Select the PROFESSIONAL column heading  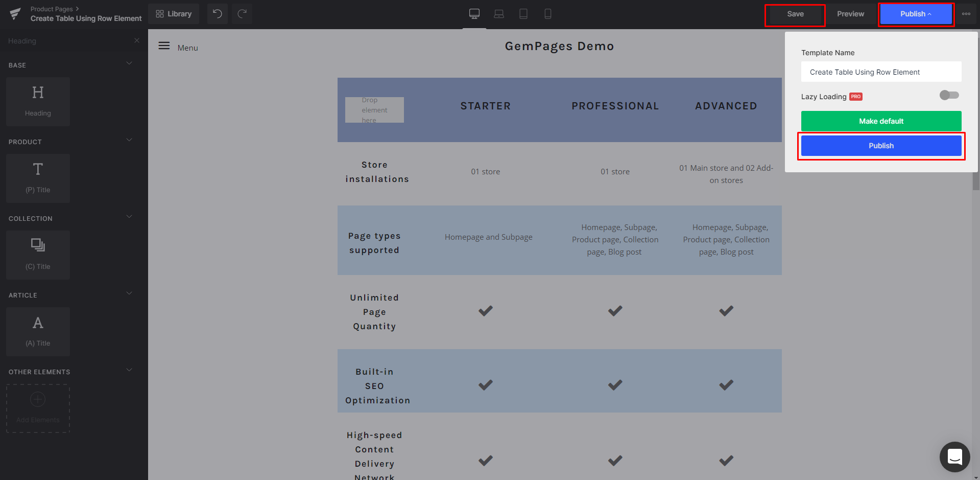coord(615,106)
